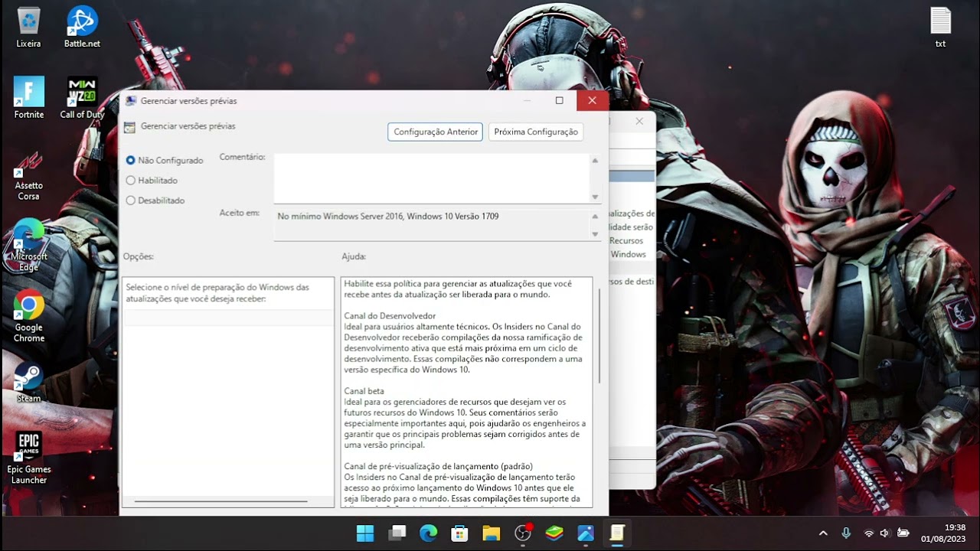This screenshot has height=551, width=980.
Task: Close the Gerenciar versões prévias dialog
Action: [593, 100]
